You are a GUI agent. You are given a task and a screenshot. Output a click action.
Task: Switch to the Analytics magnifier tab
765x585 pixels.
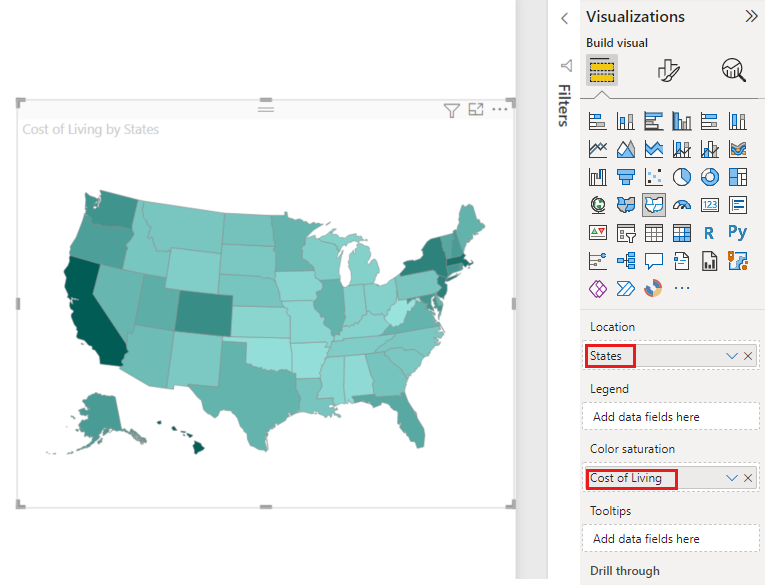pos(734,70)
